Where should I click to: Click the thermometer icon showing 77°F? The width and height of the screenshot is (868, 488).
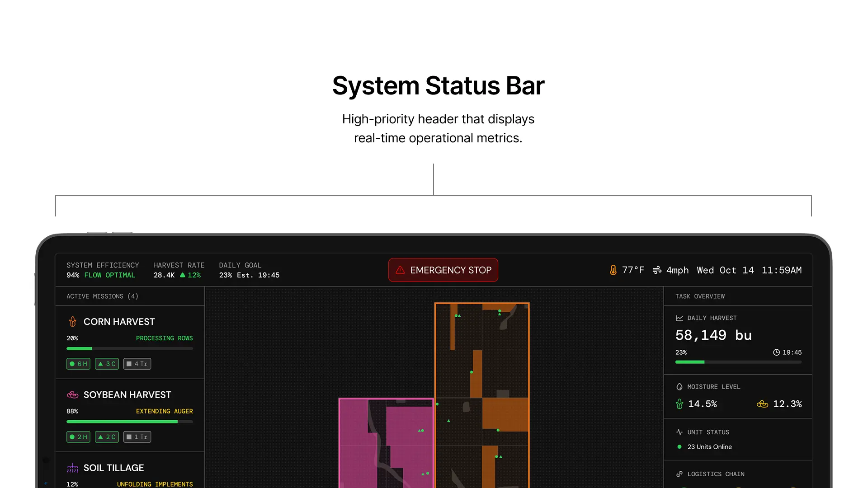tap(613, 270)
